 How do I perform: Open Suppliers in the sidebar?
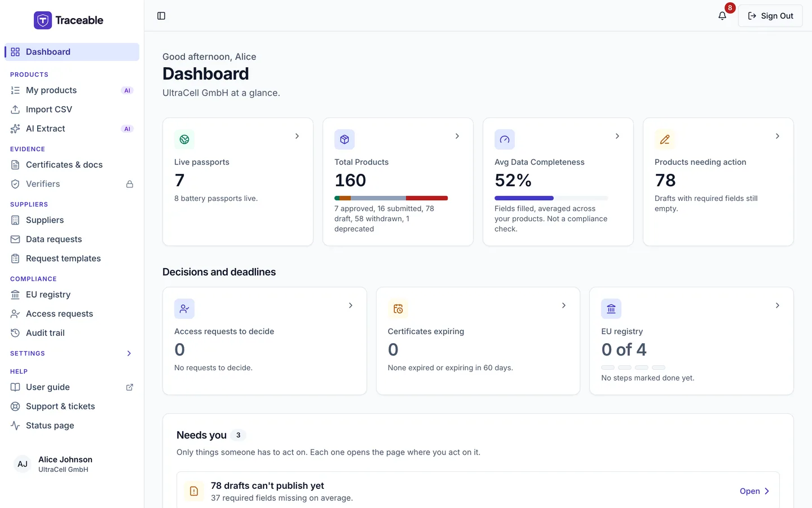(x=72, y=220)
